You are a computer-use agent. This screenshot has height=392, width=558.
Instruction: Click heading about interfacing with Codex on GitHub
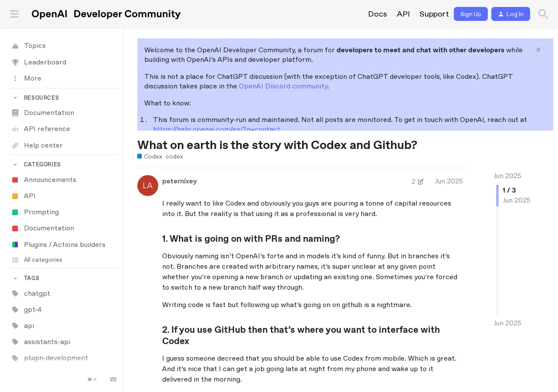(301, 335)
